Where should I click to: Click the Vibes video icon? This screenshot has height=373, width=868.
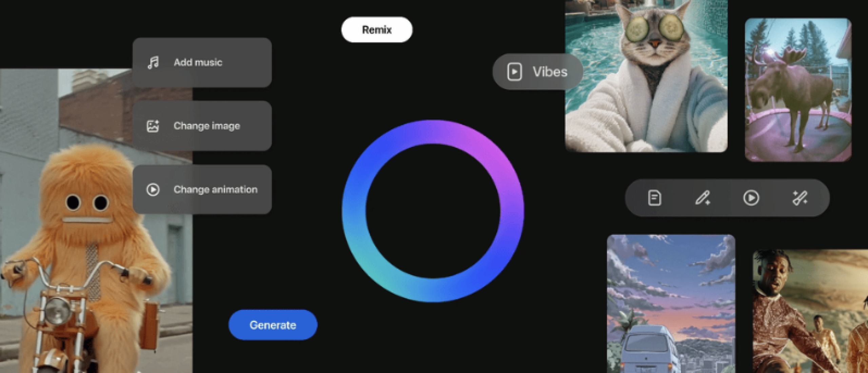tap(514, 72)
